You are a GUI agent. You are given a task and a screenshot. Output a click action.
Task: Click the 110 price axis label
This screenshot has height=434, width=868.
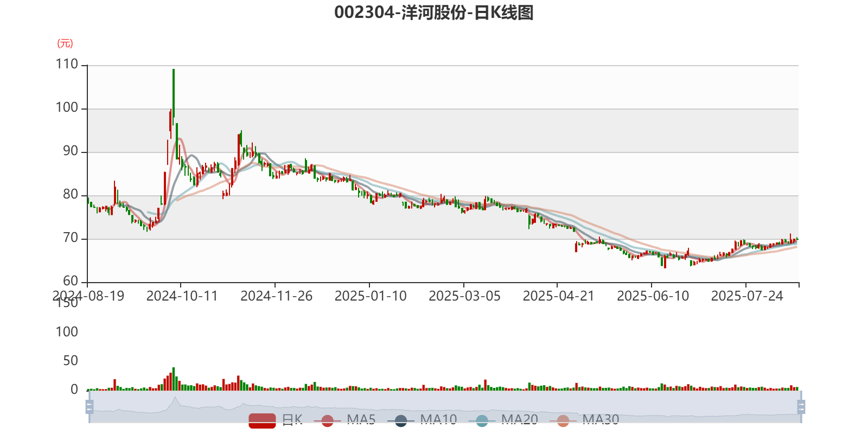tap(67, 65)
